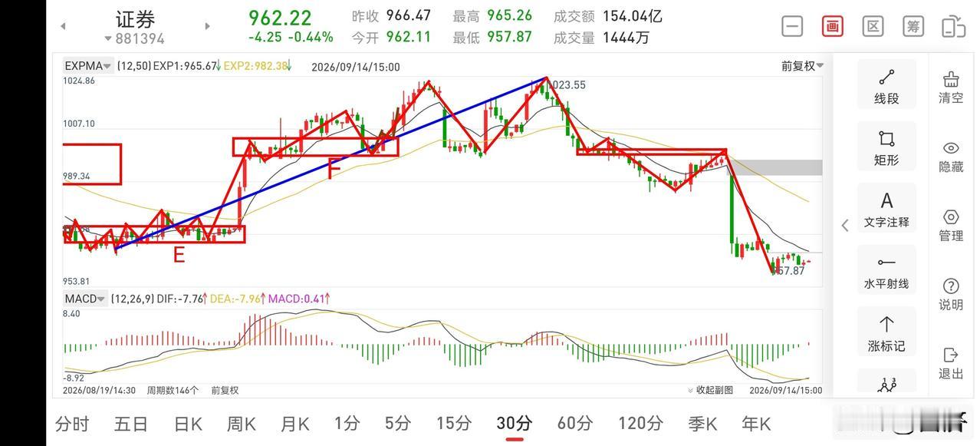Click the current price 962.22
The image size is (980, 446).
click(280, 17)
